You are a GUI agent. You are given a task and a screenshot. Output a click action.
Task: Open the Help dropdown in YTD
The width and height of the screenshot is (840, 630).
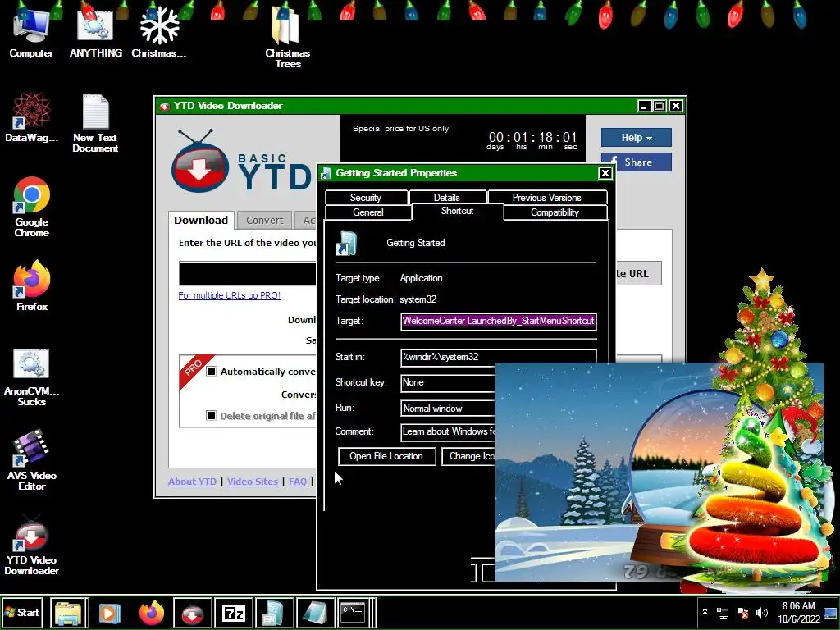pyautogui.click(x=636, y=138)
